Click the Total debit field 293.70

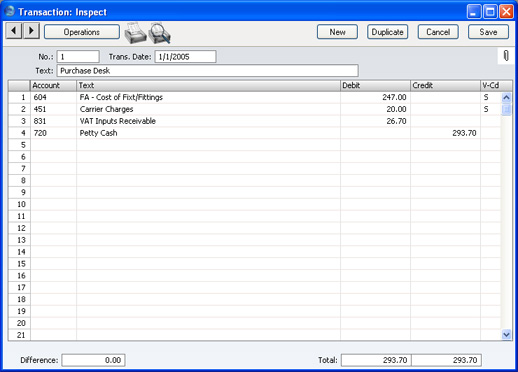coord(376,360)
